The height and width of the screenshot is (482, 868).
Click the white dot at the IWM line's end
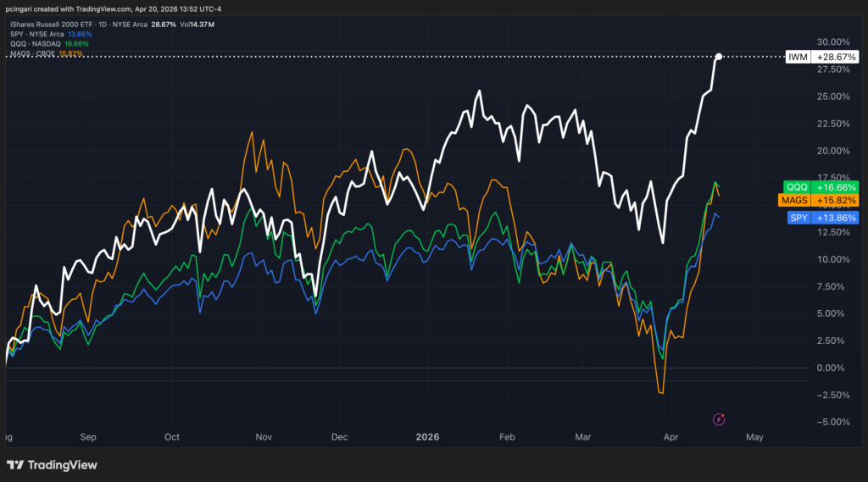[x=719, y=57]
